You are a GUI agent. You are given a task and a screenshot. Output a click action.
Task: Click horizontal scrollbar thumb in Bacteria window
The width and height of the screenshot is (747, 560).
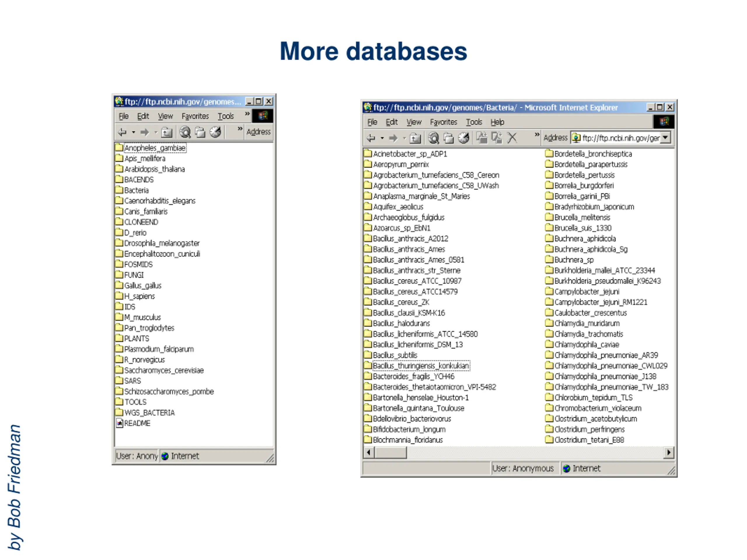[x=391, y=452]
